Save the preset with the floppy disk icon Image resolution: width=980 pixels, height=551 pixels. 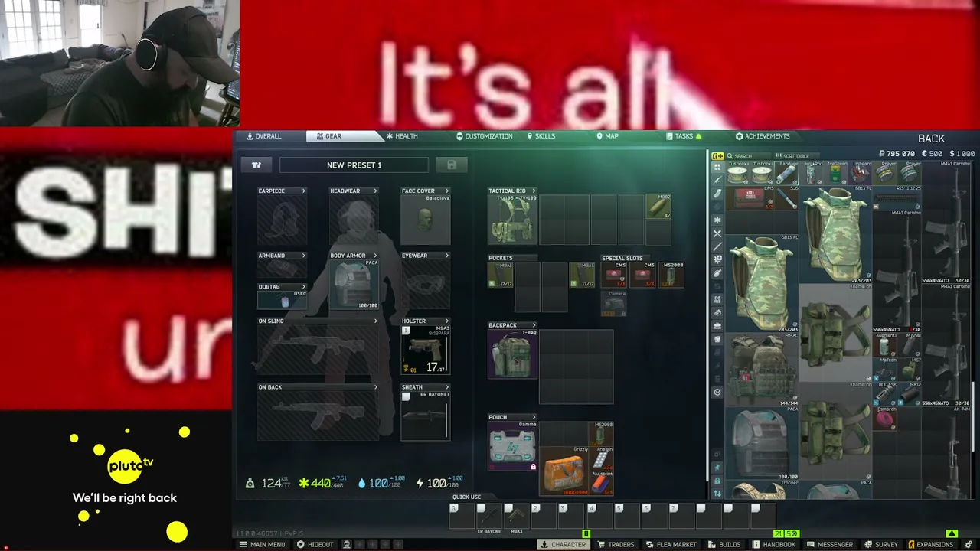pos(452,165)
